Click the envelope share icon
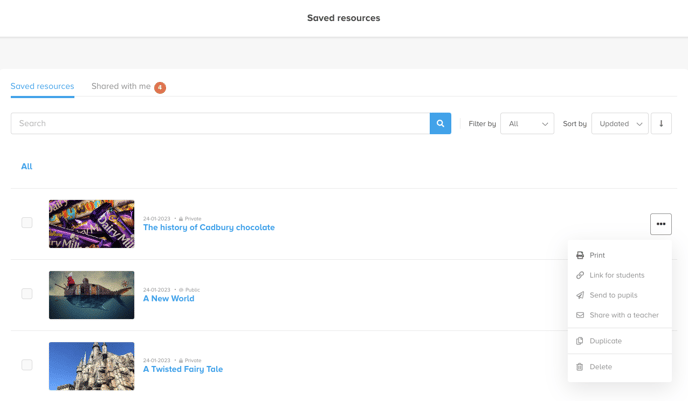Screen dimensions: 688x401 (x=580, y=315)
